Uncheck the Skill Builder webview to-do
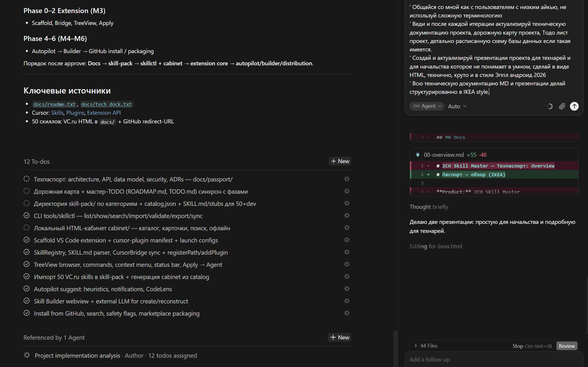This screenshot has height=367, width=588. pyautogui.click(x=26, y=301)
